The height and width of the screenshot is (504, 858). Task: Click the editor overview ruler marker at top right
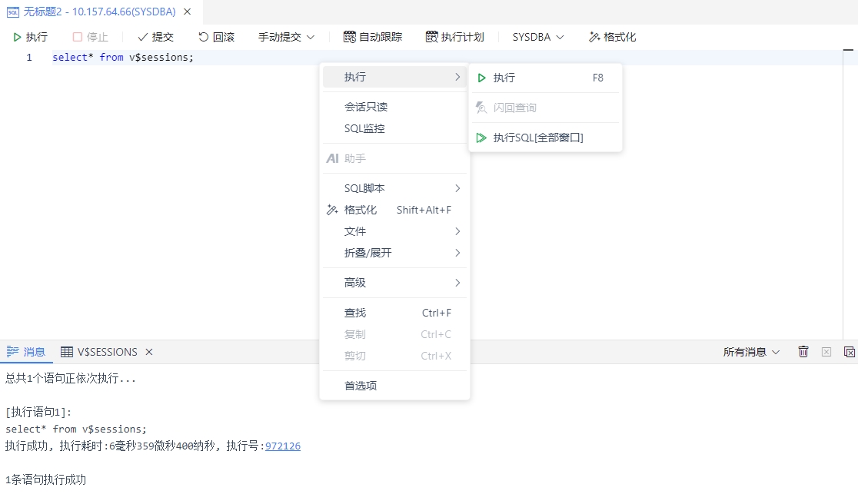pyautogui.click(x=848, y=50)
